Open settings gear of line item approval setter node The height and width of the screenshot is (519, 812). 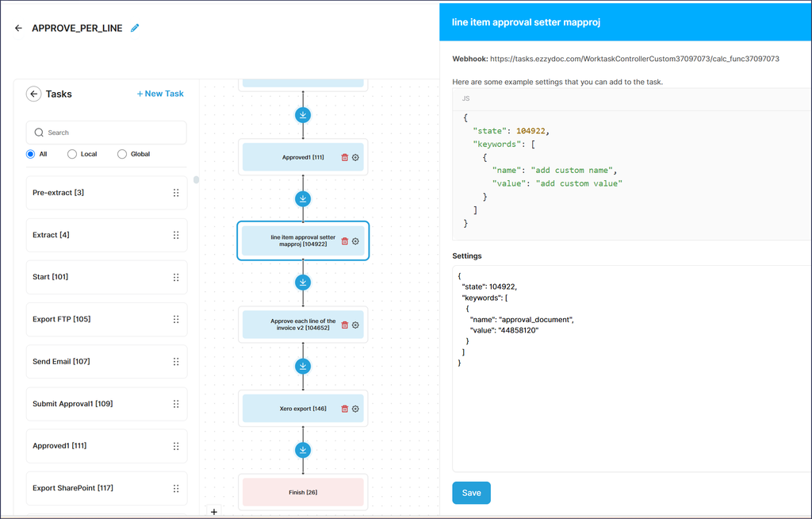pyautogui.click(x=355, y=241)
